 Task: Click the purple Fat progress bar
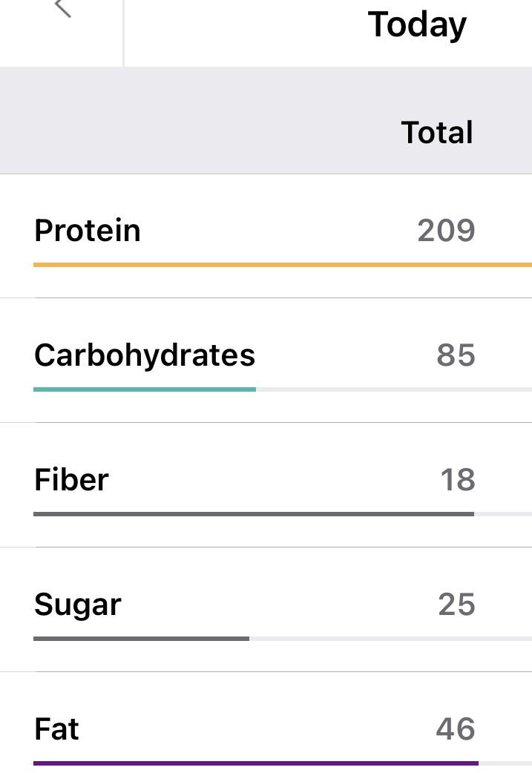pos(255,763)
